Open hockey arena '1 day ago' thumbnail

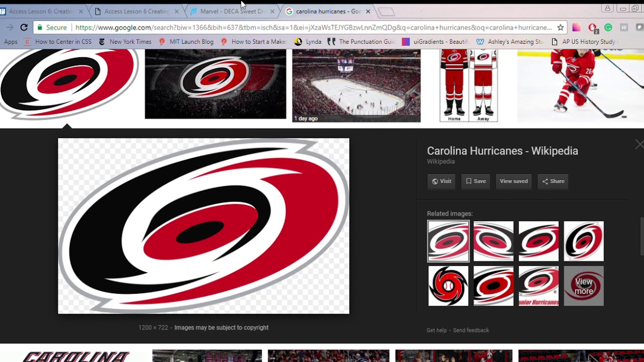point(356,85)
